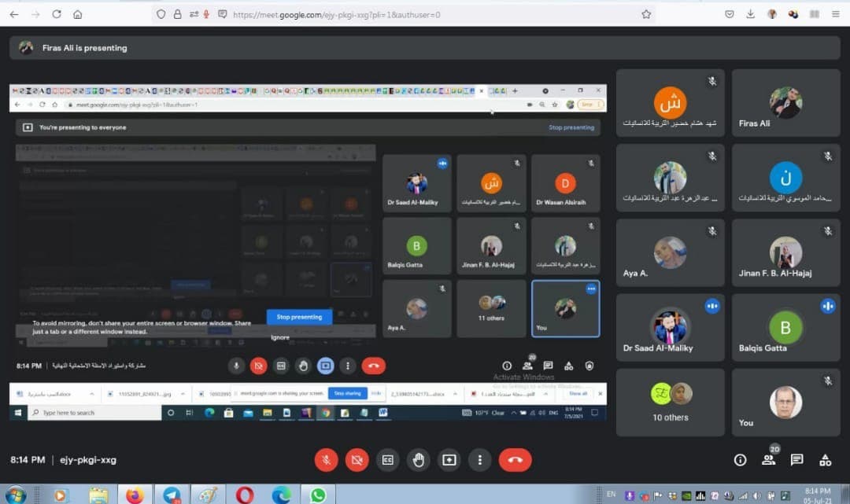The width and height of the screenshot is (850, 504).
Task: Open the 10 others participants tile
Action: [x=671, y=403]
